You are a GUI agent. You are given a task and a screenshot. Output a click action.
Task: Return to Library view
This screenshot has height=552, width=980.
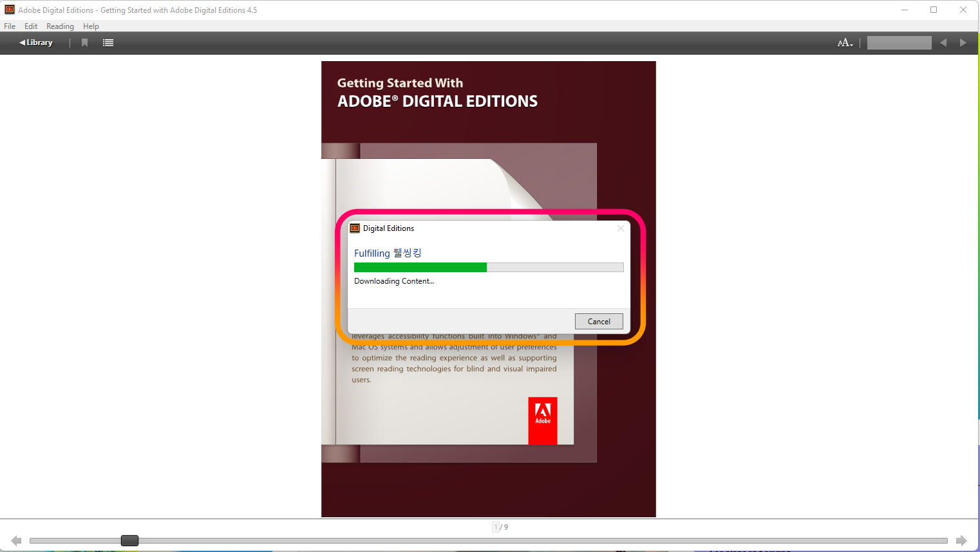tap(36, 42)
